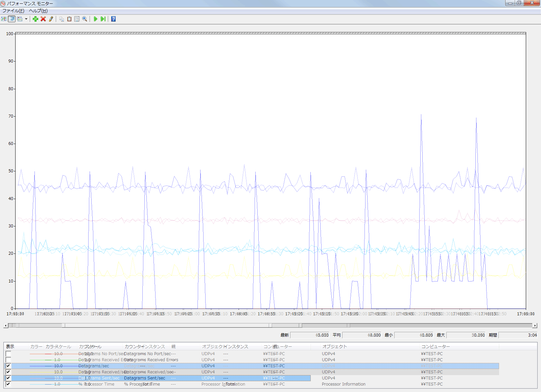
Task: Click the green plus Add Counters icon
Action: [x=35, y=19]
